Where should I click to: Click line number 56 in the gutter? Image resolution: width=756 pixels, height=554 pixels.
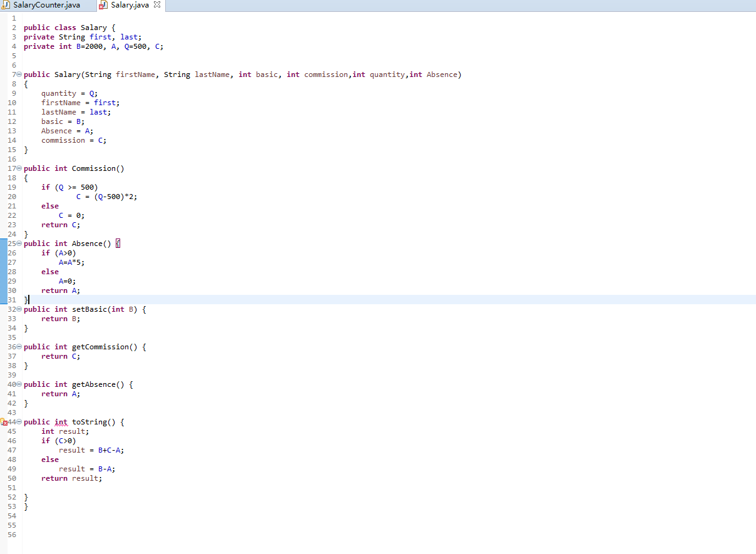(x=12, y=535)
